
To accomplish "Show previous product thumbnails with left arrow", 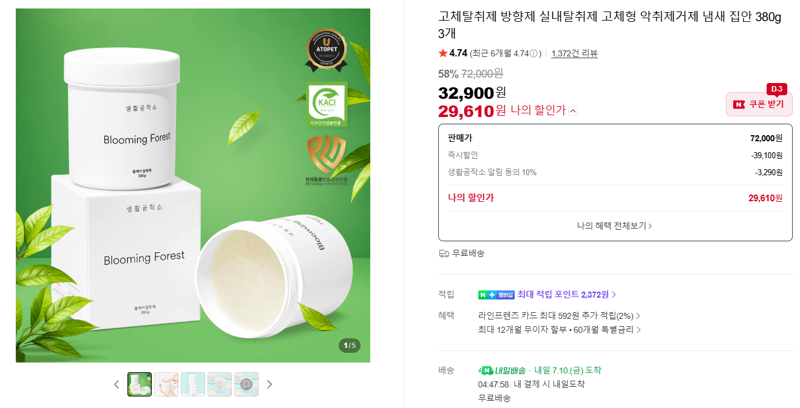I will [x=116, y=385].
